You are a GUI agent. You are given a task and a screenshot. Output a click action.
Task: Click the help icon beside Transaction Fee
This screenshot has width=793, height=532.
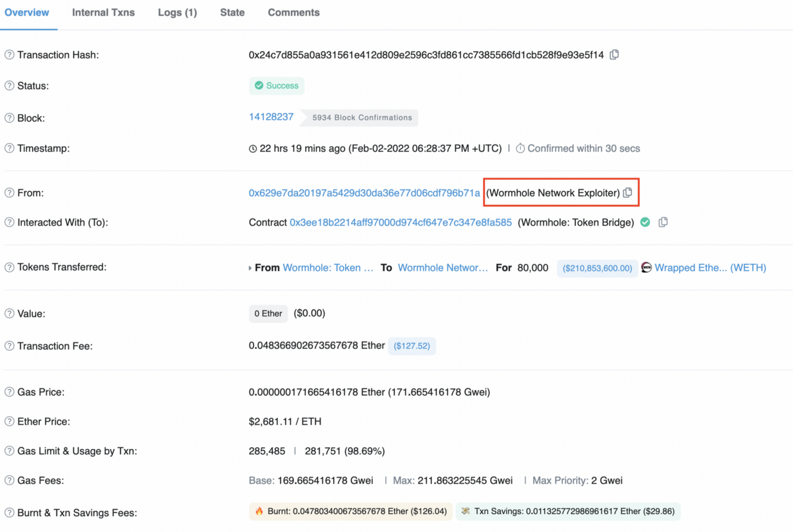click(9, 346)
